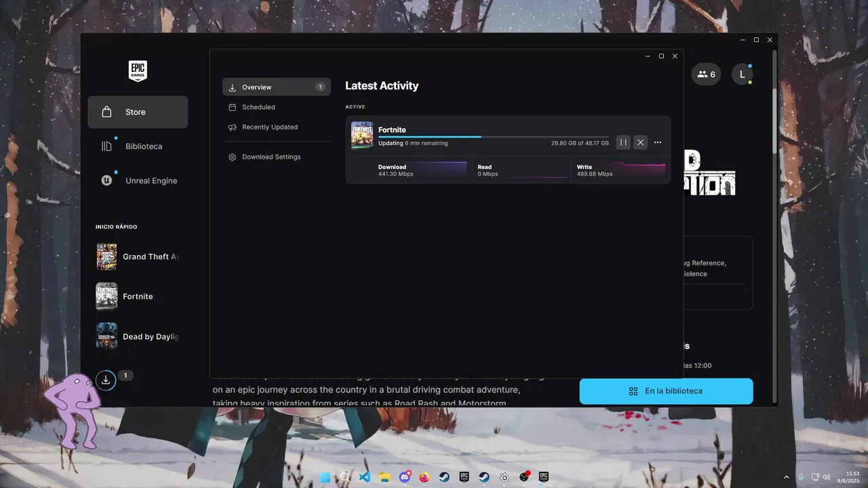Launch Grand Theft Auto from Inicio Rápido
The width and height of the screenshot is (868, 488).
(x=138, y=257)
